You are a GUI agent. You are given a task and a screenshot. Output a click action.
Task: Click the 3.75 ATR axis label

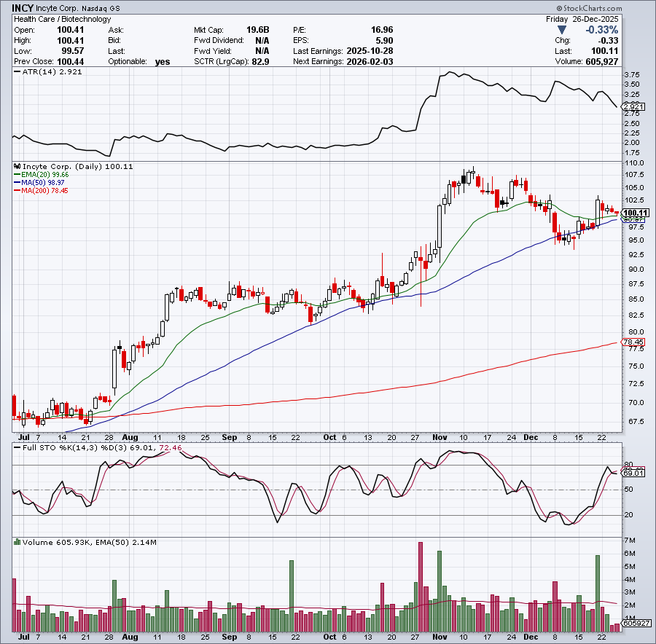(632, 75)
